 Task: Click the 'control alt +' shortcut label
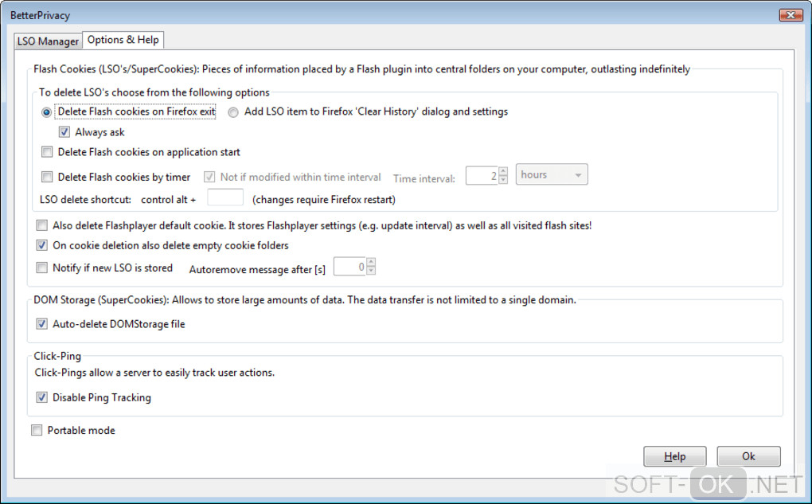tap(168, 199)
